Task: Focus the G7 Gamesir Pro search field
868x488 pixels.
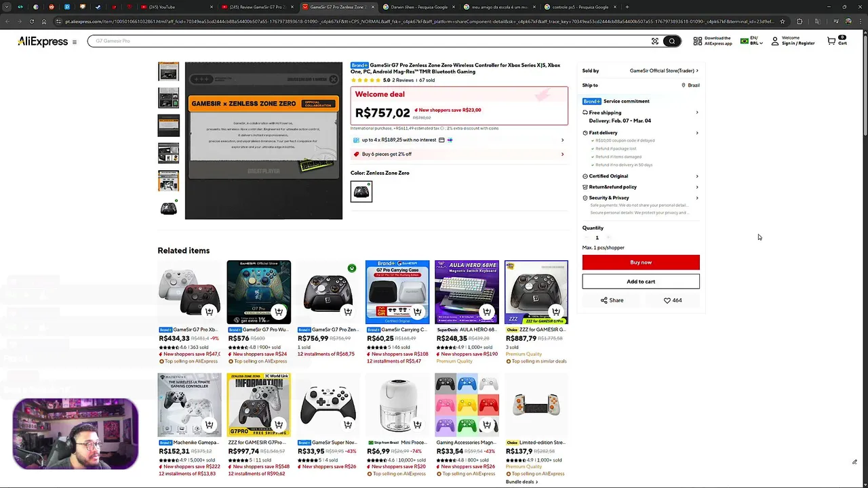Action: click(x=370, y=41)
